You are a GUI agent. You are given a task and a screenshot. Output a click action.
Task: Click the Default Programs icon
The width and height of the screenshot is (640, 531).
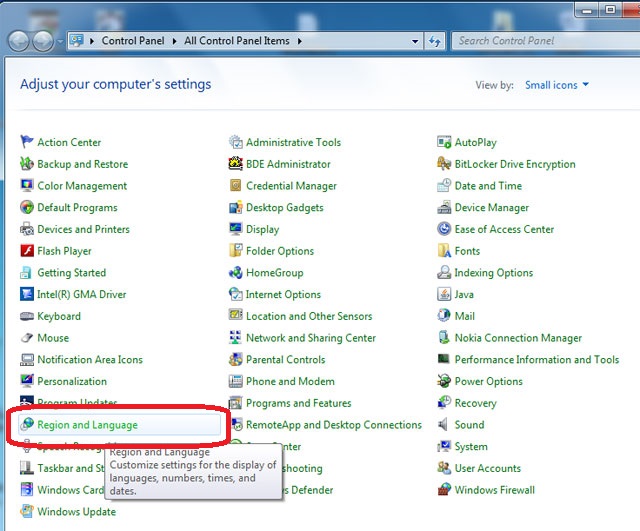pos(27,207)
